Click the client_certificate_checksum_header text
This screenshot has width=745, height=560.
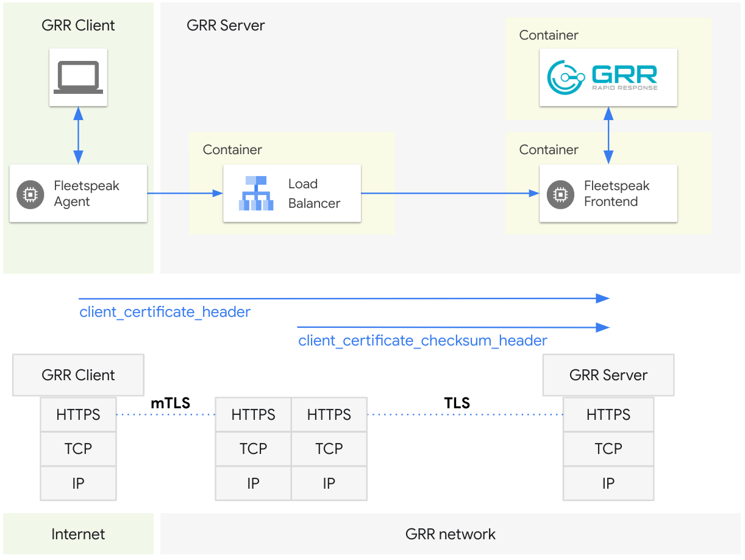click(x=423, y=341)
